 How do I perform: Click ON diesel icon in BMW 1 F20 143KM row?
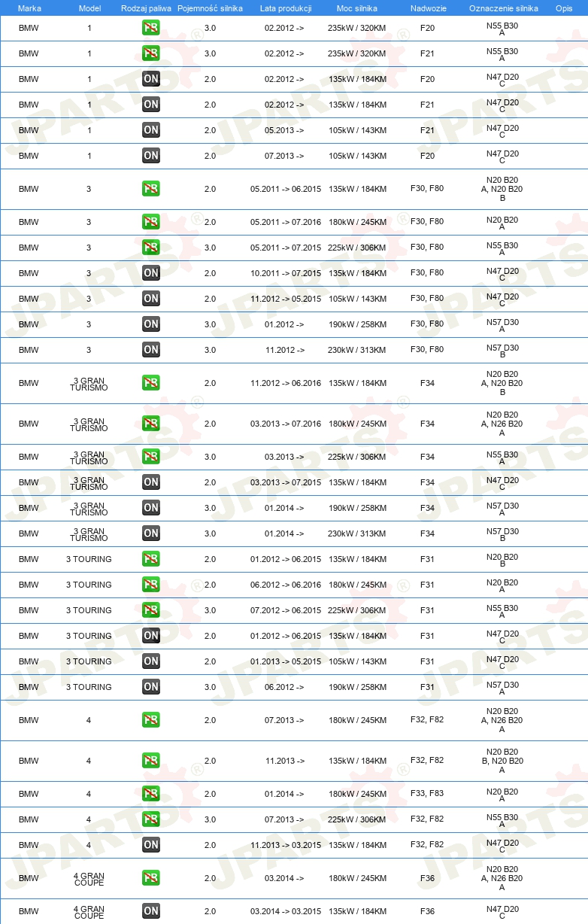pyautogui.click(x=151, y=156)
